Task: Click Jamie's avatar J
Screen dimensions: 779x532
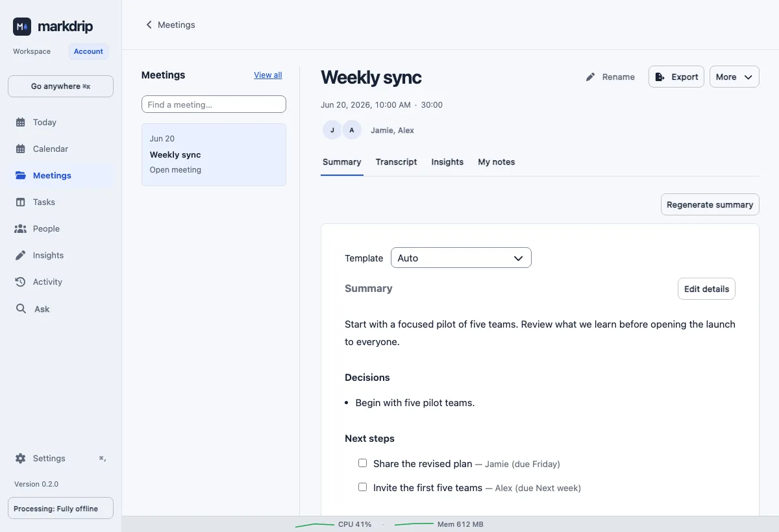Action: [x=332, y=130]
